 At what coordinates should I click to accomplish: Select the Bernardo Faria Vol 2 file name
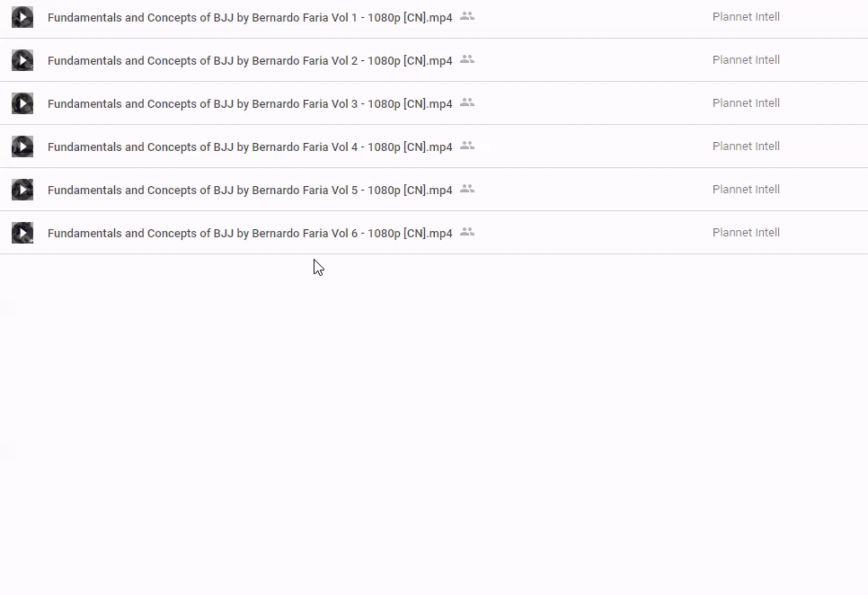pos(250,60)
